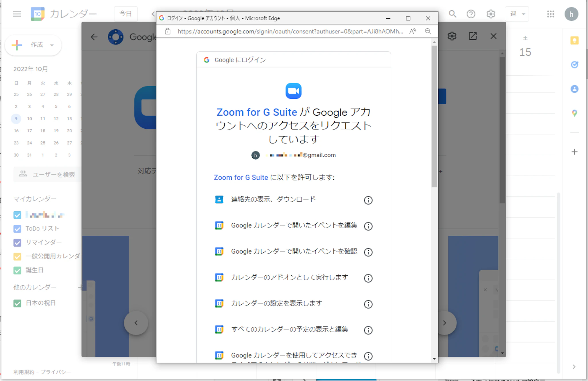The height and width of the screenshot is (381, 588).
Task: Open main hamburger menu
Action: (17, 14)
